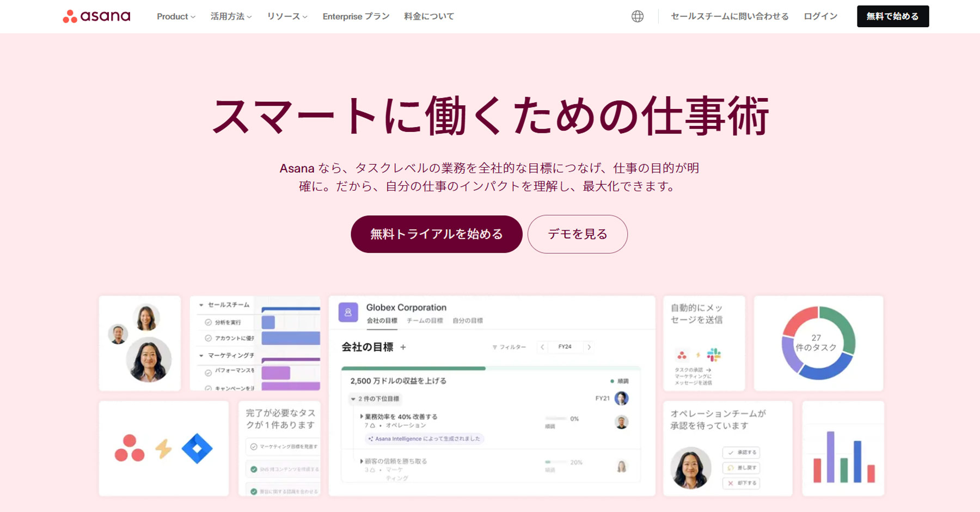
Task: Click the largest woman avatar in team card
Action: (x=149, y=359)
